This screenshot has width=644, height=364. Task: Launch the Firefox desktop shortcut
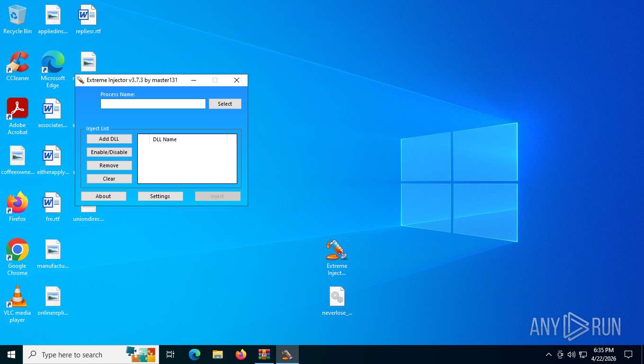coord(18,207)
